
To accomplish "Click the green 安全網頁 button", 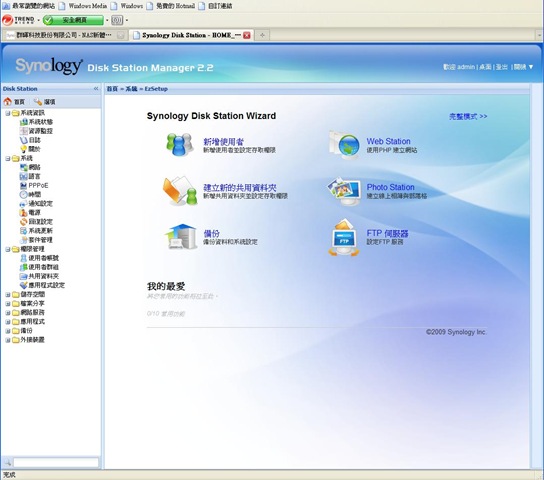I will pyautogui.click(x=73, y=20).
